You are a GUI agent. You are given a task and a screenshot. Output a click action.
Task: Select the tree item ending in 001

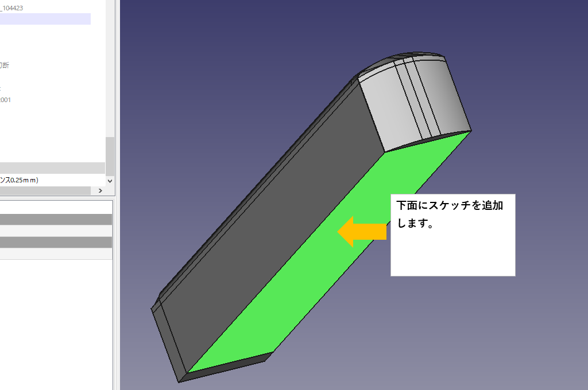5,100
